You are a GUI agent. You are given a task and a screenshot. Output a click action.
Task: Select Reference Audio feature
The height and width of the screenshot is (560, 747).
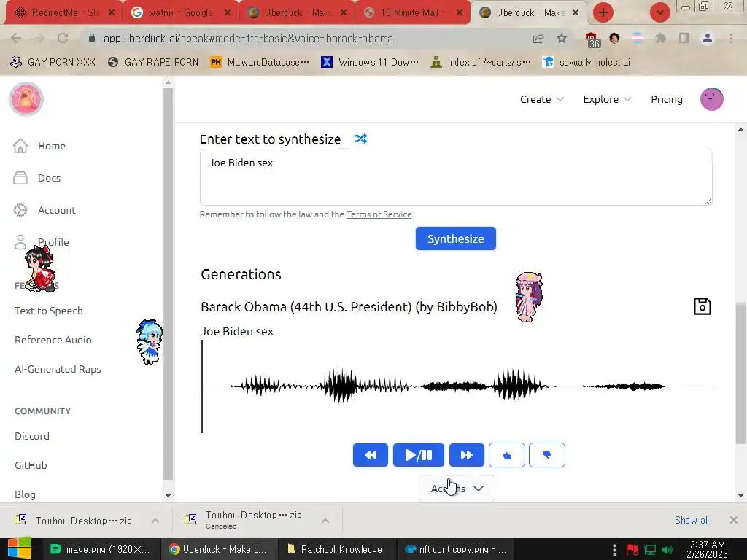click(x=53, y=340)
